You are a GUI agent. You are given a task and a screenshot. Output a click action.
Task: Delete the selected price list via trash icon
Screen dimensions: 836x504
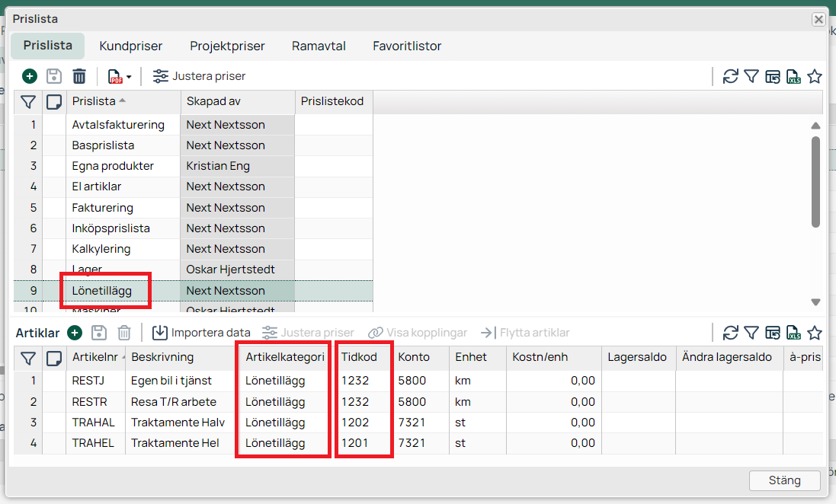tap(79, 76)
